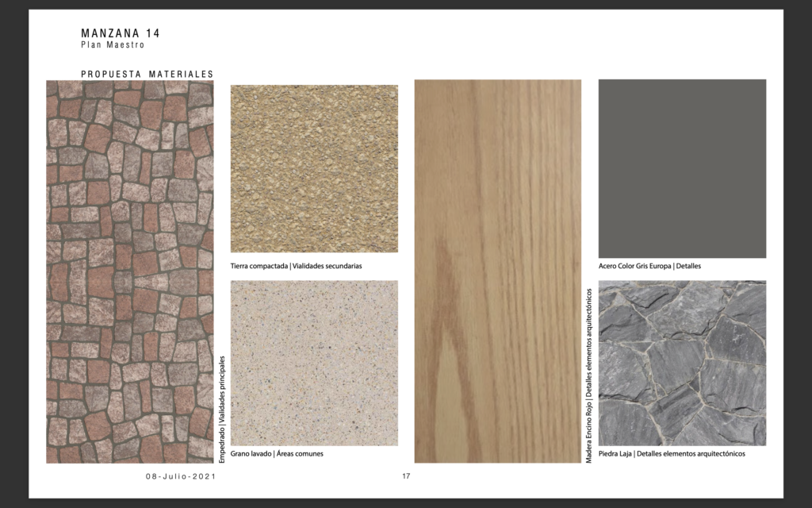Screen dimensions: 812x508
Task: Select the words 'Tierra compactada' in caption
Action: [x=259, y=266]
